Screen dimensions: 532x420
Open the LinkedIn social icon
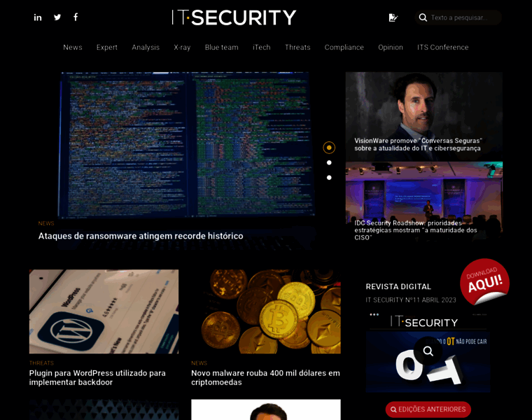click(x=38, y=17)
